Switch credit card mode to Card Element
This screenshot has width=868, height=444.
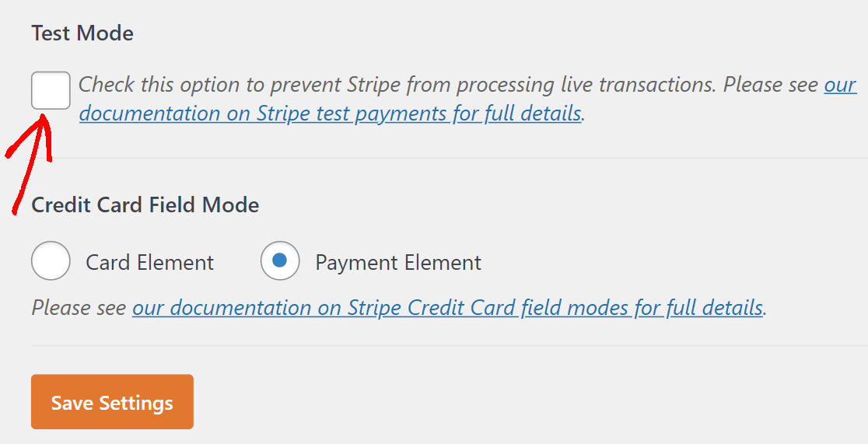(x=51, y=260)
